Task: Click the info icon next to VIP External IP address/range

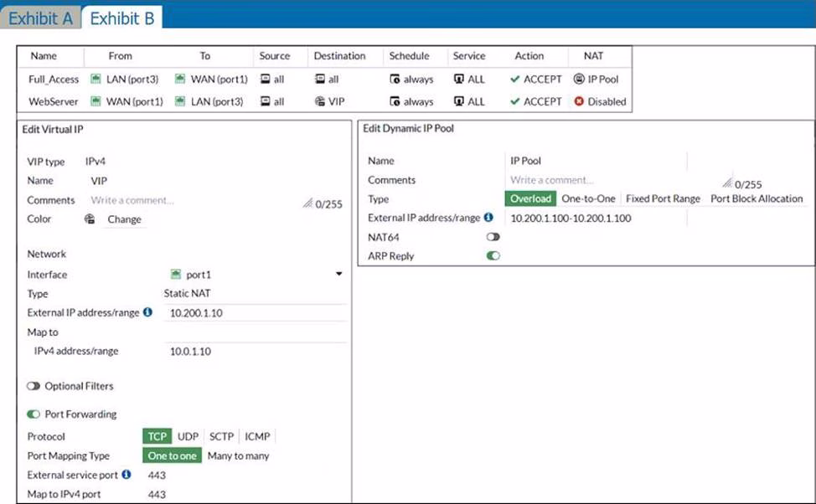Action: click(147, 312)
